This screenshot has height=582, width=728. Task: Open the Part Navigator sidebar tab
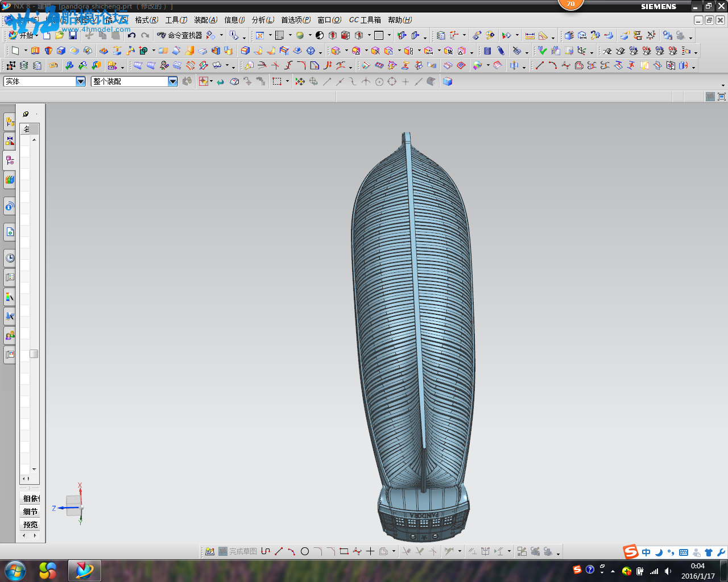10,160
